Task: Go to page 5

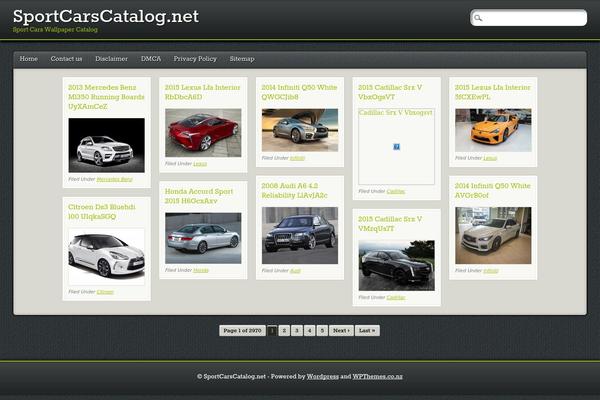Action: [x=322, y=330]
